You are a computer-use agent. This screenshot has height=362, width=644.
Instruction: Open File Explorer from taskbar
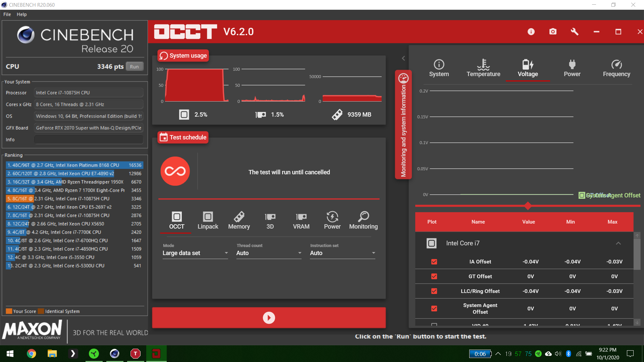point(52,354)
